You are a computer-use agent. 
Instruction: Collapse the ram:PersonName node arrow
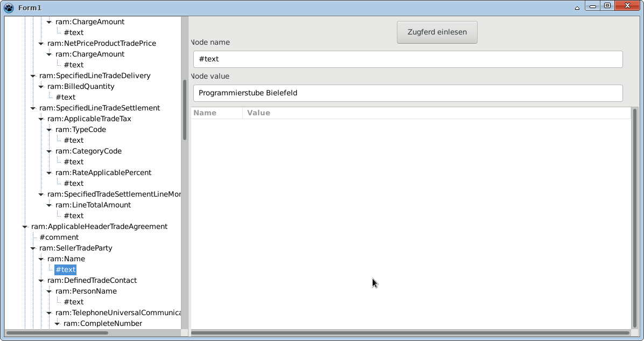(50, 291)
